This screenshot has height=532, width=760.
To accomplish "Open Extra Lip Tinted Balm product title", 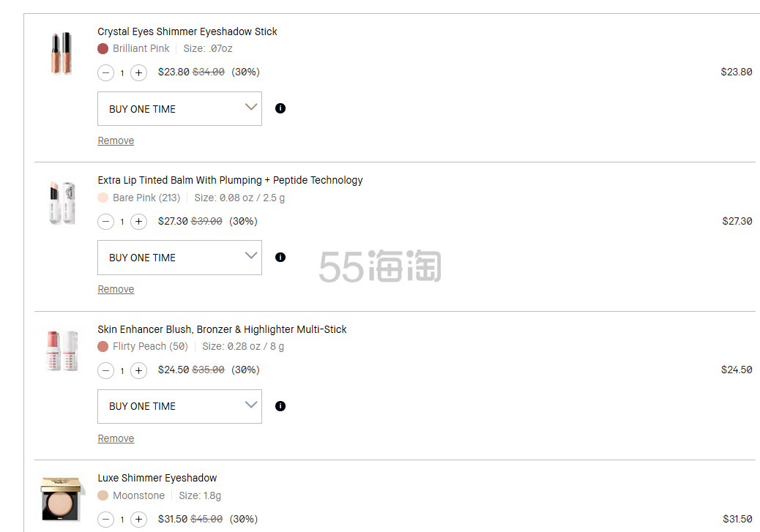I will (x=230, y=180).
